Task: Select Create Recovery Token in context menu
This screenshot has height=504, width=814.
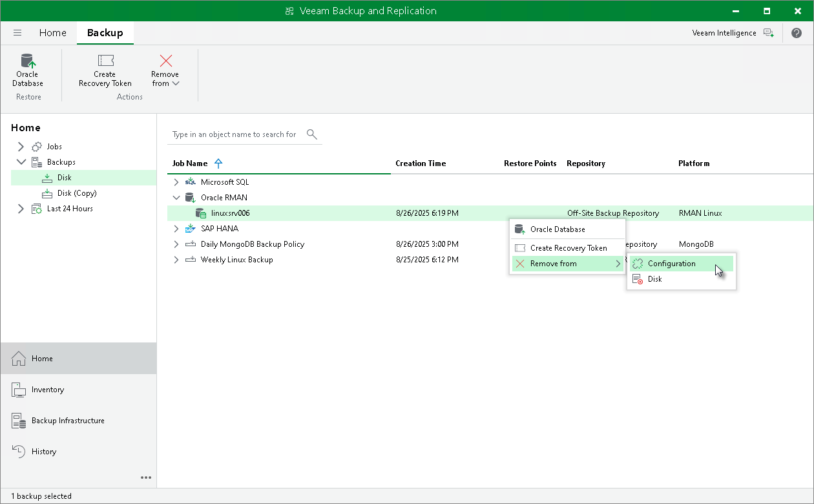Action: (568, 248)
